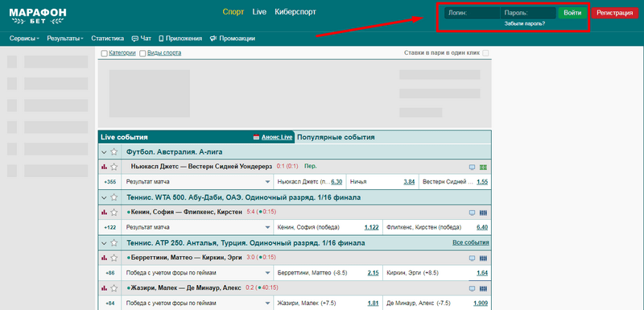
Task: Favorite the Теннис. WTA 500 category star
Action: [114, 198]
